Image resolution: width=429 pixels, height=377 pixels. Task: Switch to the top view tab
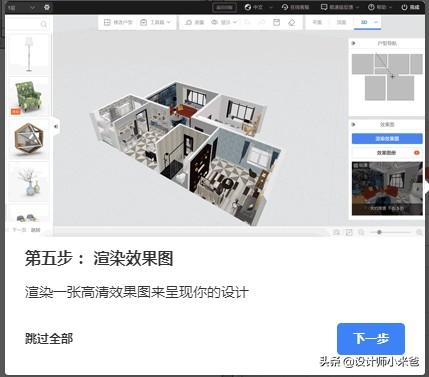341,22
